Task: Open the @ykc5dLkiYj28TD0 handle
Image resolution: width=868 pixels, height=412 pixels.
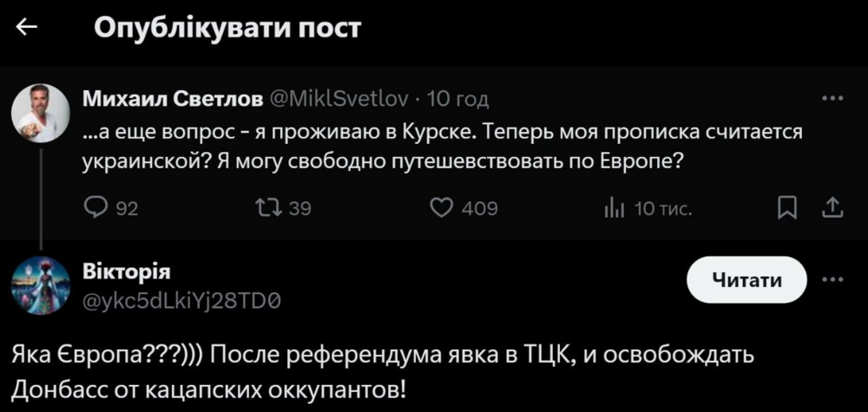Action: pyautogui.click(x=181, y=299)
